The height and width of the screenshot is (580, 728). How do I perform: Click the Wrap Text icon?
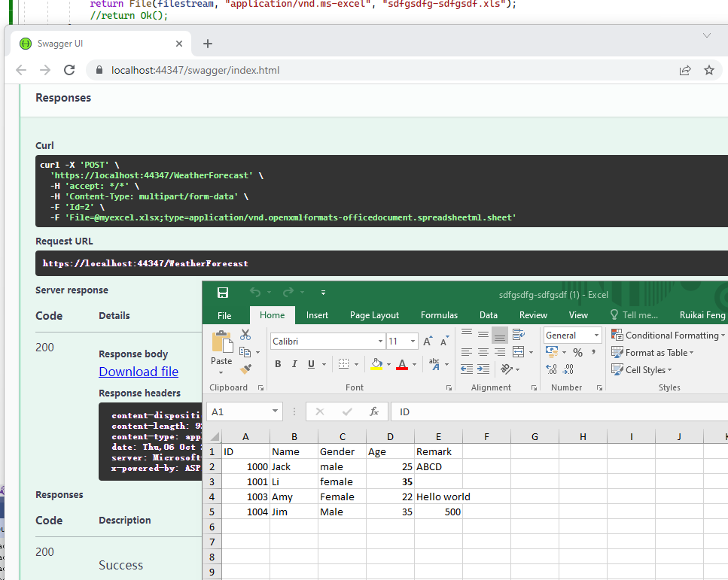coord(518,335)
